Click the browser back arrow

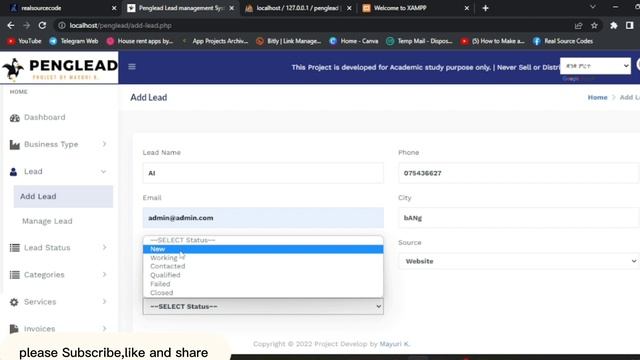(11, 25)
